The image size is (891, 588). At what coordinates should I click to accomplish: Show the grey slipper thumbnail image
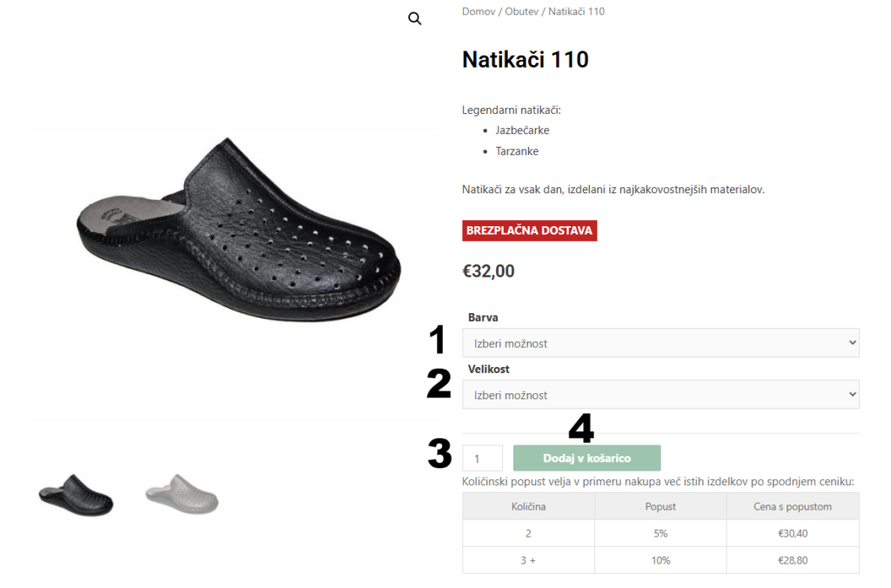(181, 496)
